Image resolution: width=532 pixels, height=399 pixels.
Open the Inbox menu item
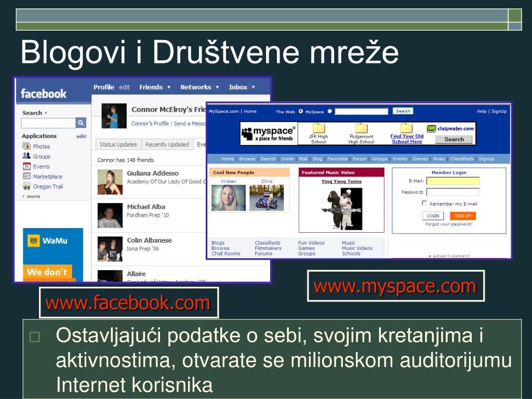click(x=238, y=87)
